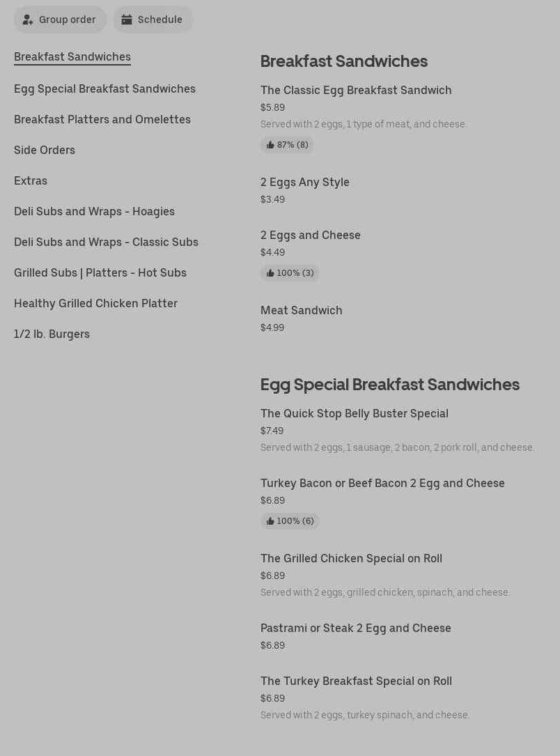Click thumbs-up icon under Turkey Bacon item
The width and height of the screenshot is (560, 756).
pyautogui.click(x=270, y=521)
